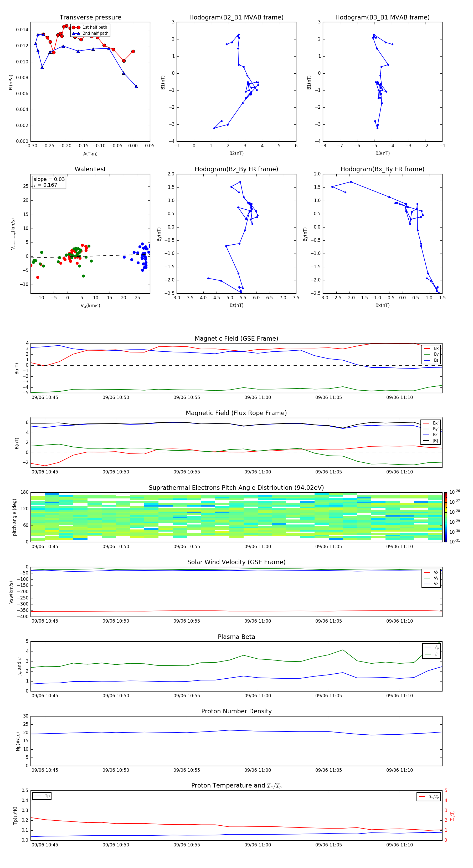Click the "By'" entry in Flux Rope legend
Screen dimensions: 473x868
pos(431,429)
